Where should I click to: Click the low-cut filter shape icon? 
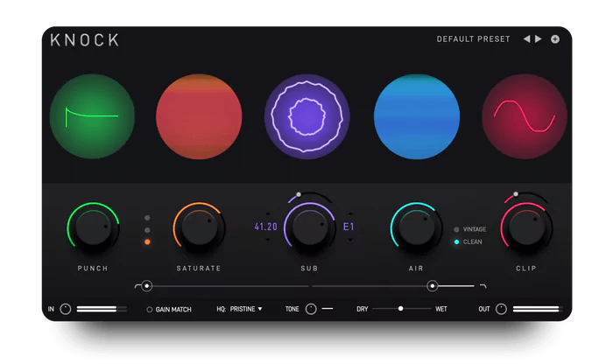(x=137, y=286)
